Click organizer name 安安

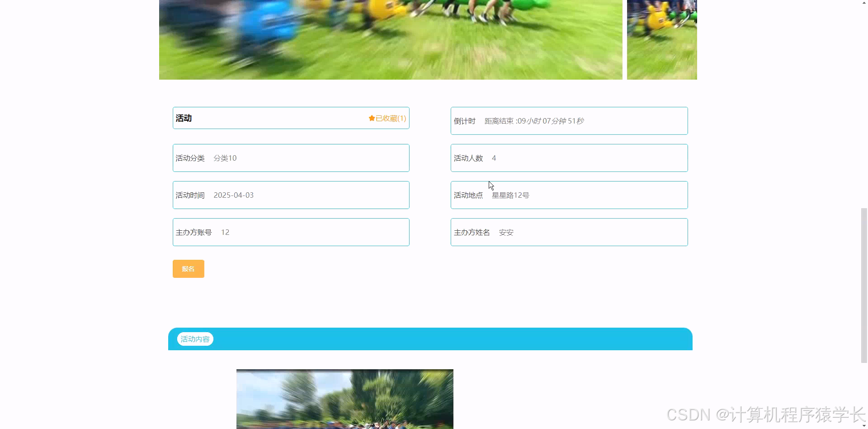pos(506,232)
